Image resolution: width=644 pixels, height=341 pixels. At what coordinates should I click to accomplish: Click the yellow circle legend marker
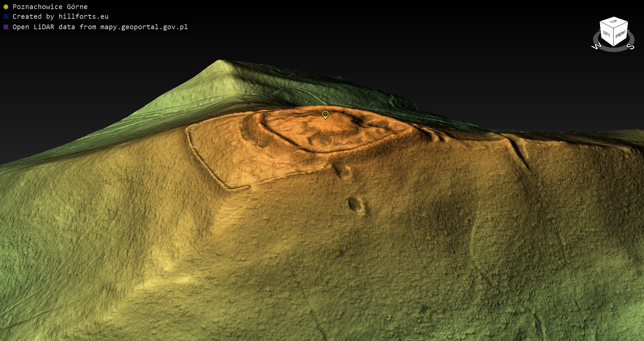(6, 7)
